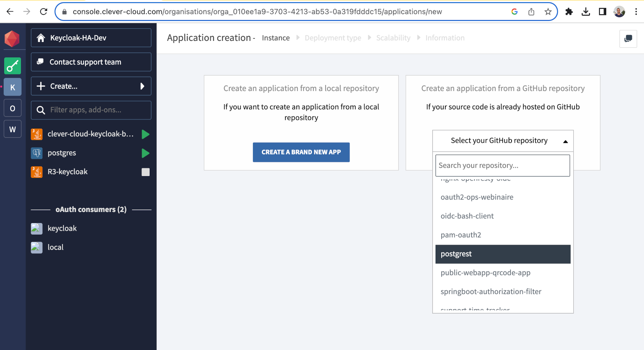Click the Scalability step
The width and height of the screenshot is (644, 350).
(393, 38)
